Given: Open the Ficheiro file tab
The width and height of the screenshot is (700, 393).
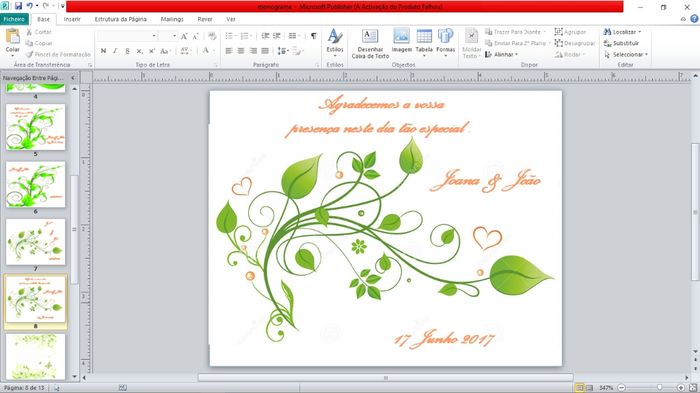Looking at the screenshot, I should pyautogui.click(x=14, y=19).
